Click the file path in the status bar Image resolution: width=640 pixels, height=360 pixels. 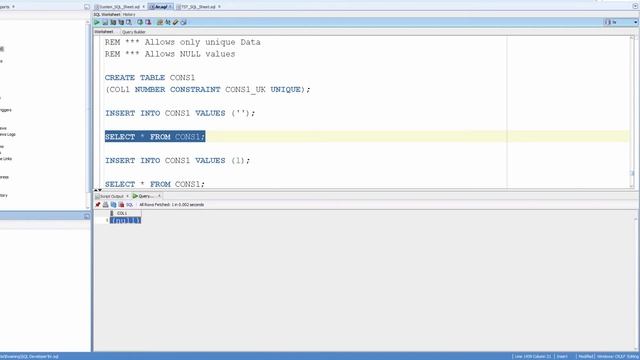29,357
